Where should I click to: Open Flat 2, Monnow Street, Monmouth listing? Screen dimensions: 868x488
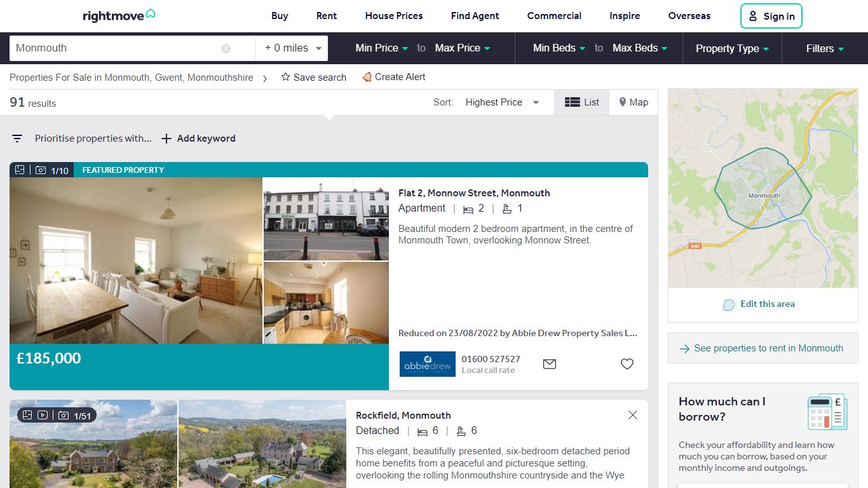point(474,193)
